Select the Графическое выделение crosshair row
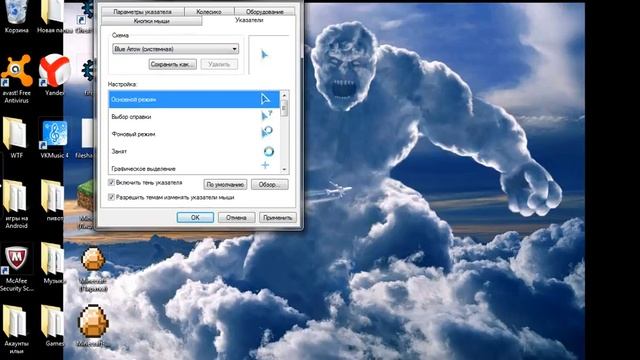640x360 pixels. click(194, 167)
